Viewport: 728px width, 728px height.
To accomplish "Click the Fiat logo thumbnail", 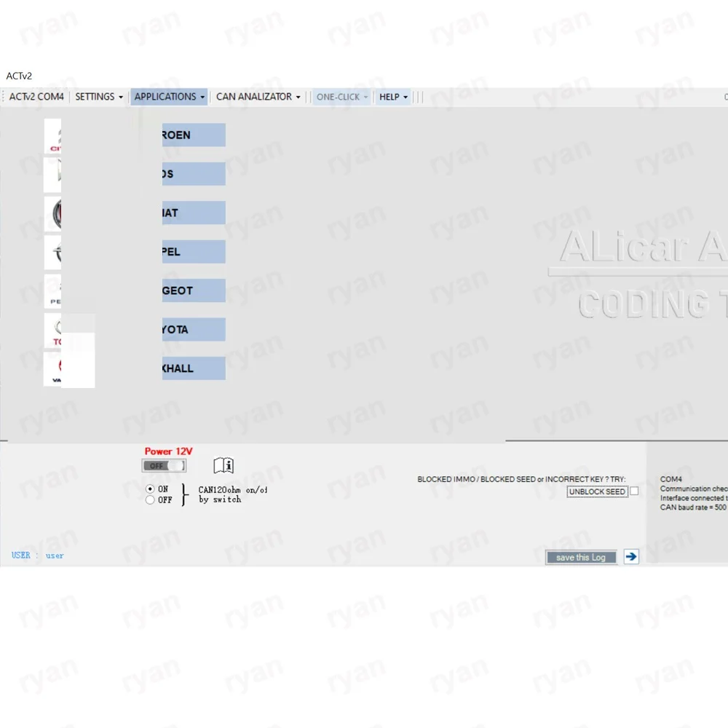I will click(x=52, y=214).
